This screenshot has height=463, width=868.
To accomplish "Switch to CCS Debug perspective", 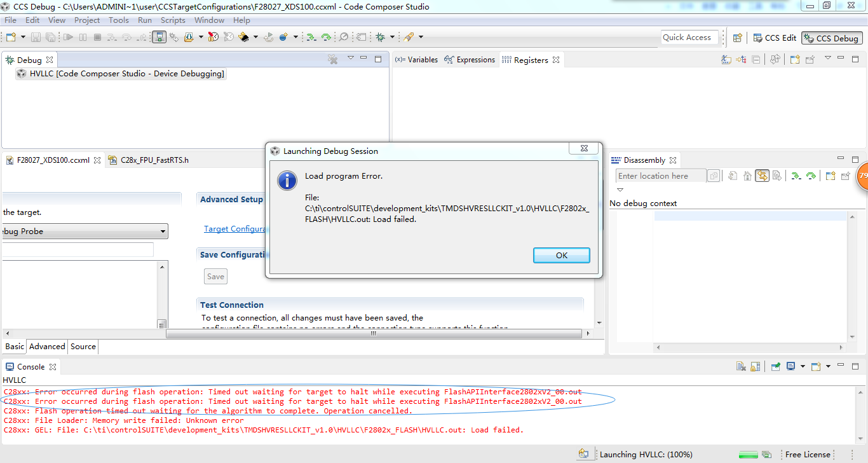I will click(832, 38).
